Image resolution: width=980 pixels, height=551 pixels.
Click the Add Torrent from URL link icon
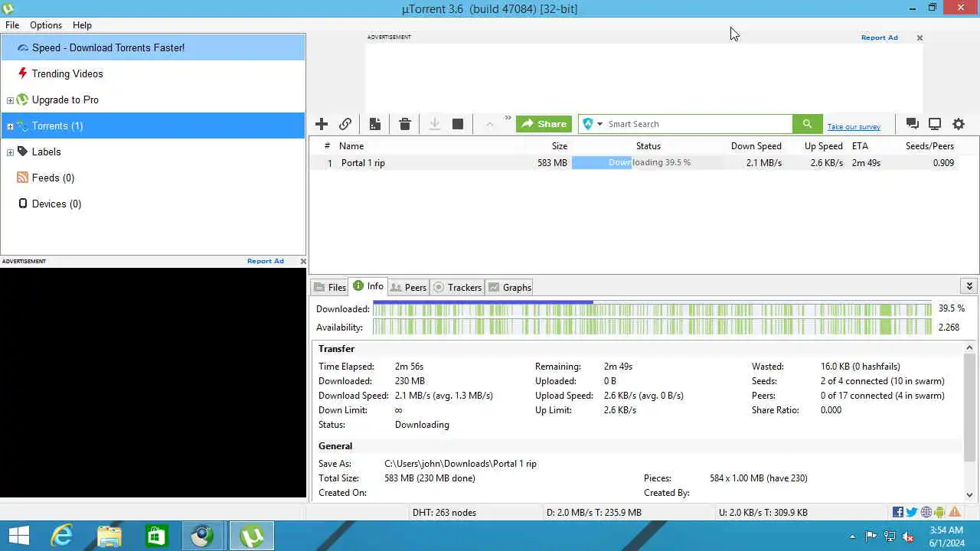(345, 124)
